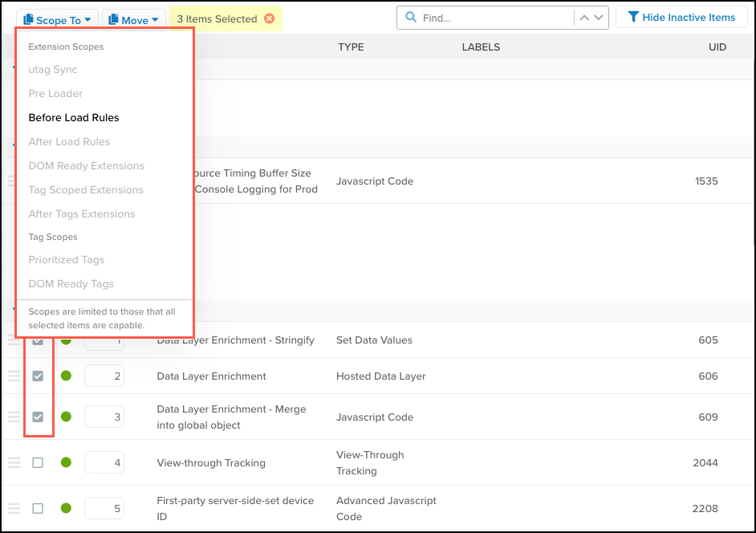Image resolution: width=756 pixels, height=533 pixels.
Task: Go to previous find result arrow
Action: [585, 18]
